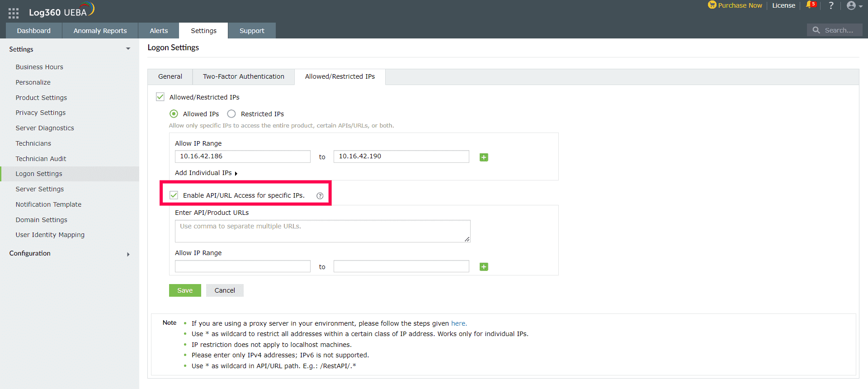Click the end IP field 10.16.42.190

click(401, 157)
